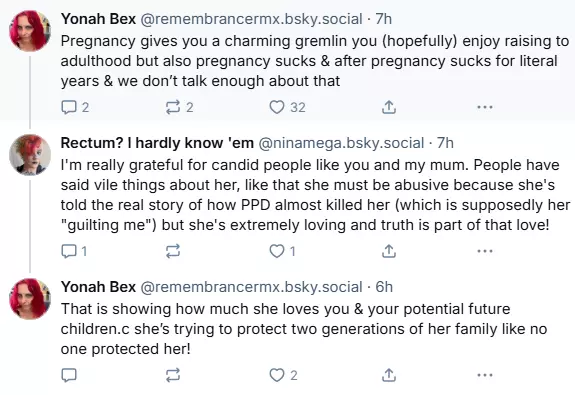Open Yonah Bex avatar on the last post

point(30,299)
